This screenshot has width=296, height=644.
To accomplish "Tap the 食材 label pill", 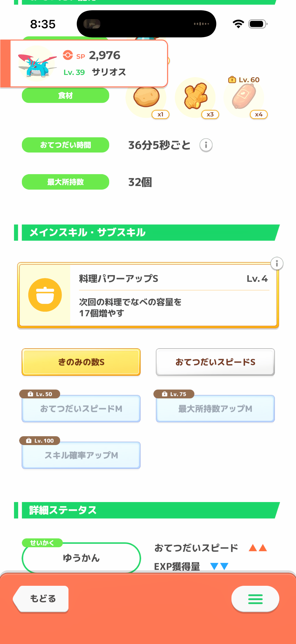I will 66,96.
